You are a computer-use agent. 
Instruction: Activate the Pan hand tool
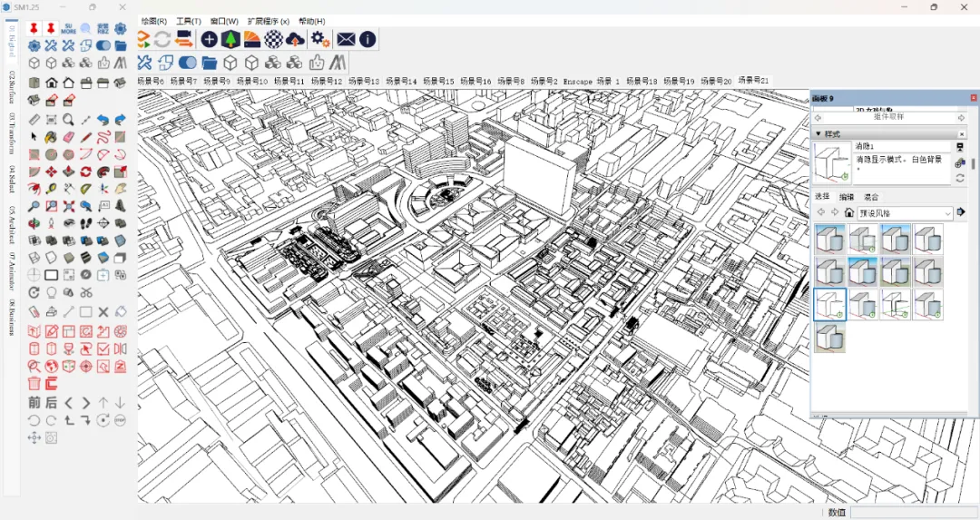coord(121,188)
